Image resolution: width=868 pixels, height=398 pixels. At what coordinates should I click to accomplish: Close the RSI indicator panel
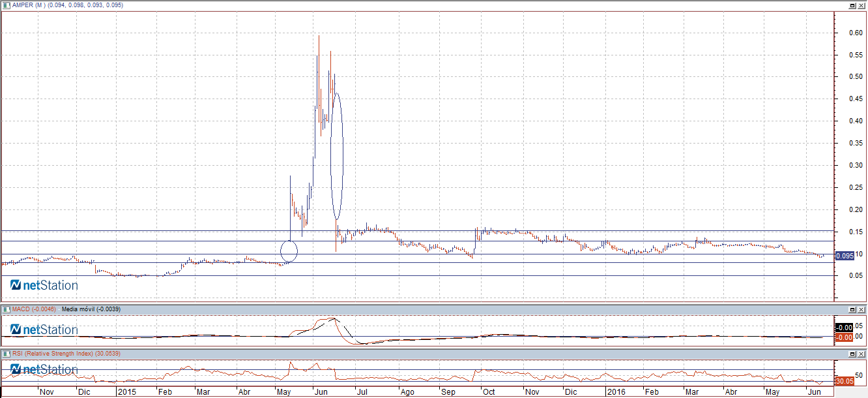click(861, 353)
